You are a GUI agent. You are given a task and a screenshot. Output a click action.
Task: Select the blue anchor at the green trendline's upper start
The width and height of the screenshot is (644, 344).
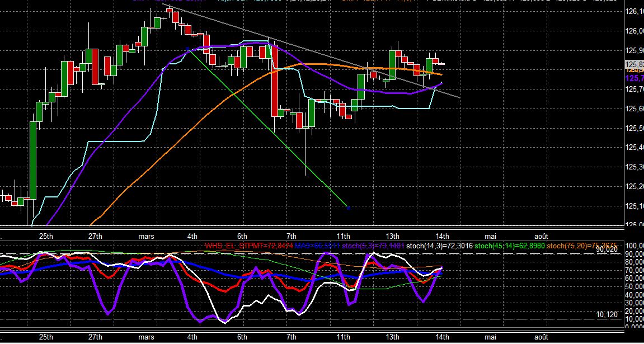click(x=187, y=49)
